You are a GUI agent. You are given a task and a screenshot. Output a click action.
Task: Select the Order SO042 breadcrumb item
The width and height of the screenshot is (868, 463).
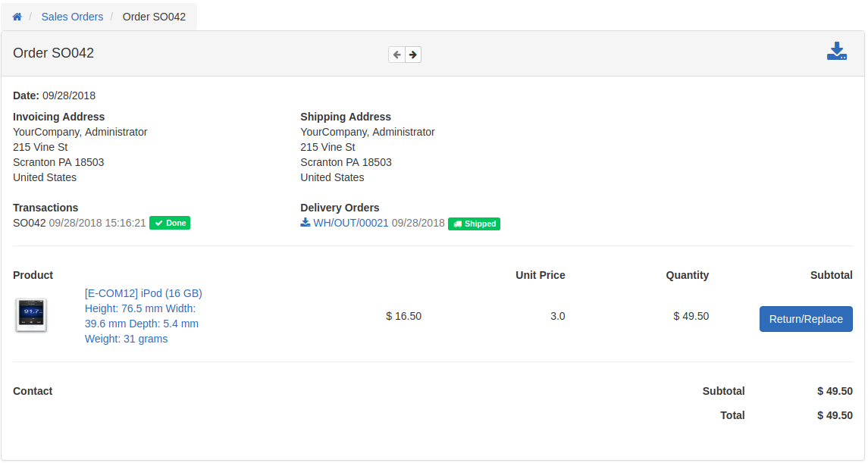154,17
